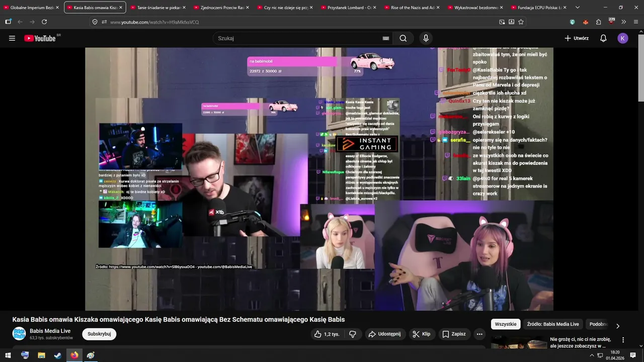
Task: Open the YouTube hamburger guide menu
Action: (x=12, y=38)
